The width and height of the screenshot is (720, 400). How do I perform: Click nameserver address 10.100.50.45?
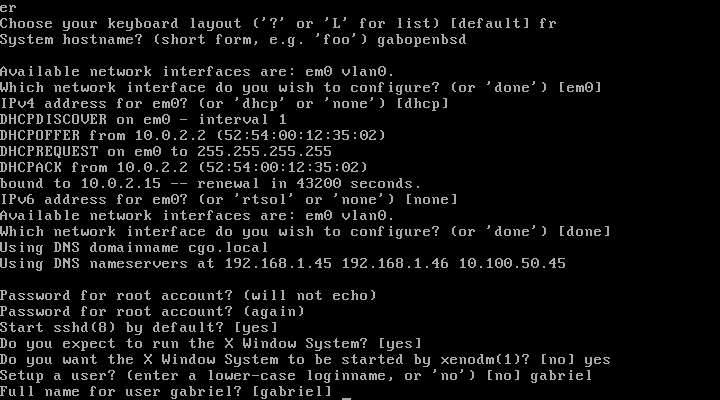[512, 264]
